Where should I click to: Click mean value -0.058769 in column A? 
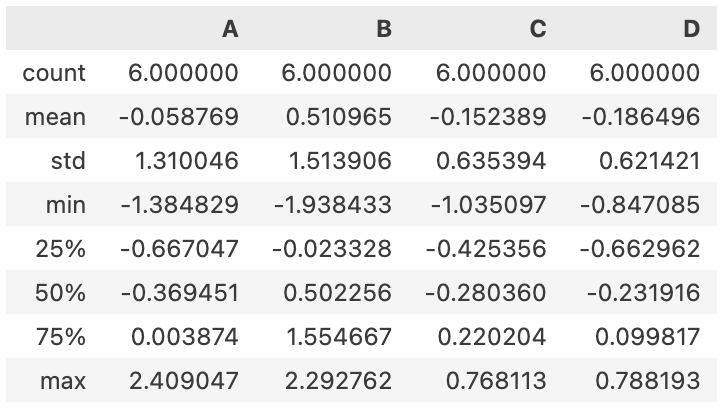pos(179,117)
